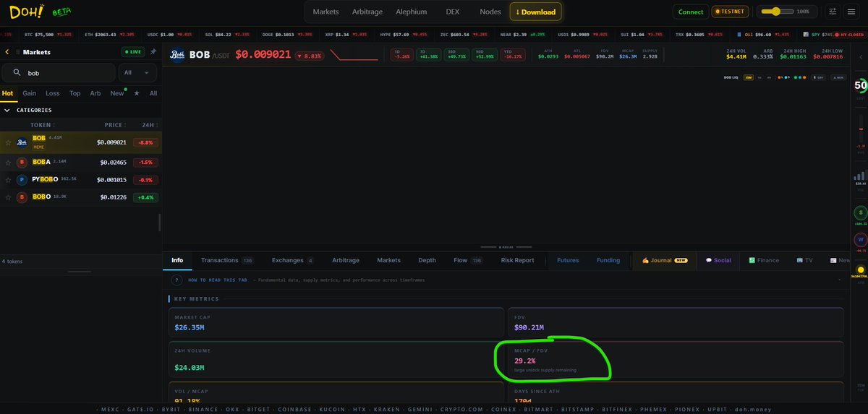Click the green S circle in sidebar

pyautogui.click(x=860, y=213)
